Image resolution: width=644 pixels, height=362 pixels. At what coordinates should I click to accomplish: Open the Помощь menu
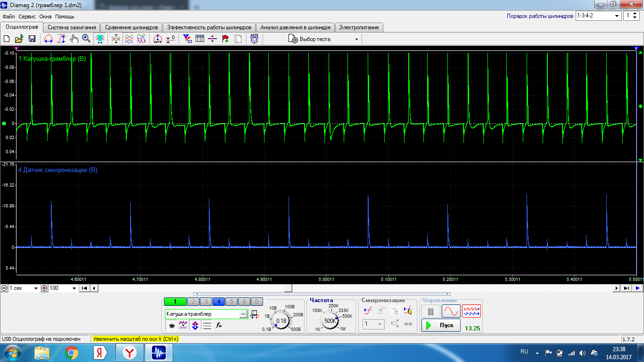[x=65, y=16]
